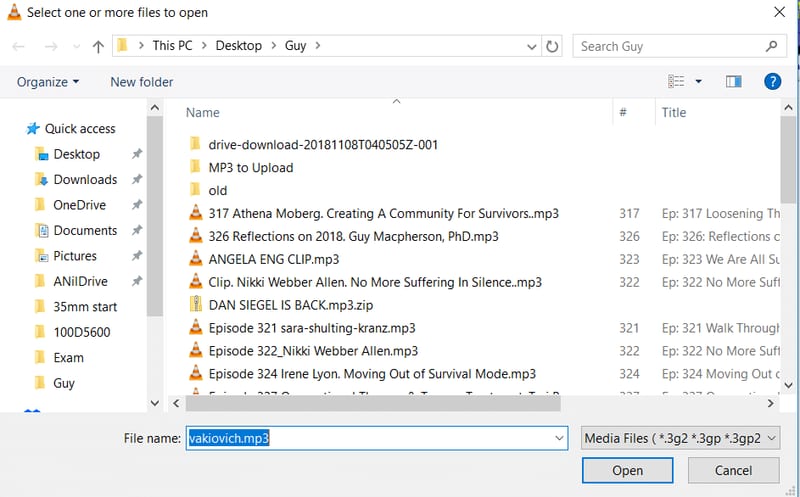
Task: Go forward with the right arrow
Action: [51, 46]
